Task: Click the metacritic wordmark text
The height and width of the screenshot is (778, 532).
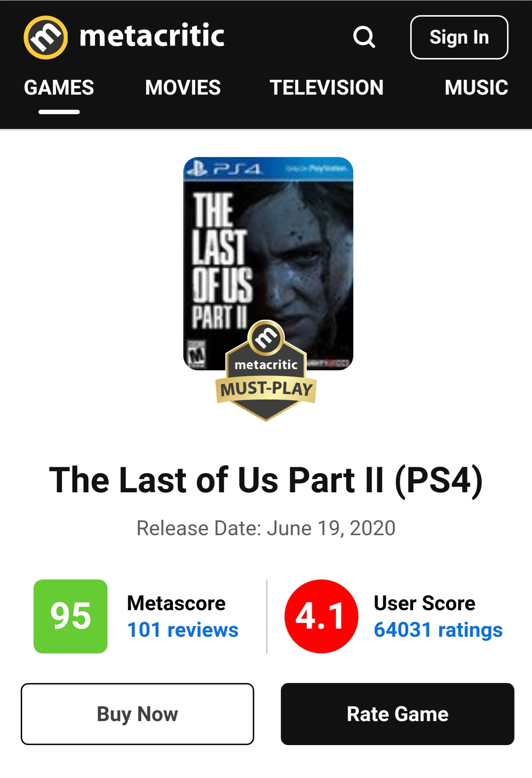Action: pyautogui.click(x=152, y=36)
